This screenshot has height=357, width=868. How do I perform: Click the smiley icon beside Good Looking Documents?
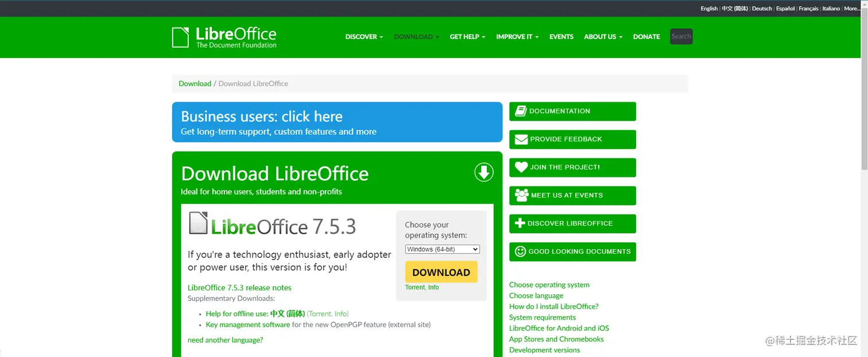tap(521, 251)
